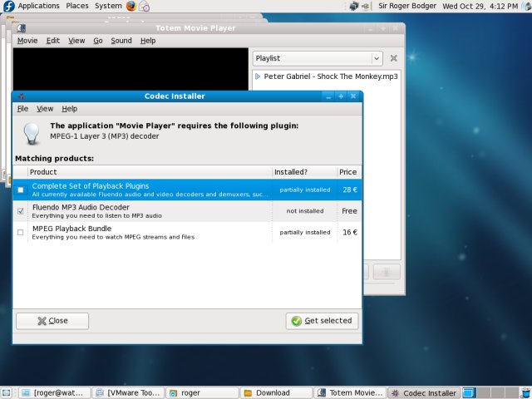Sort by the Product column header
This screenshot has height=399, width=532.
pyautogui.click(x=150, y=172)
